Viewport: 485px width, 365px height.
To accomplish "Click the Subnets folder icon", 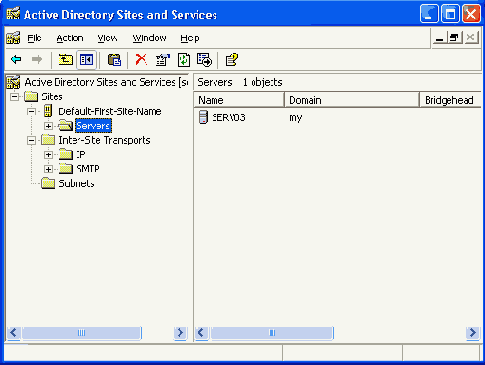I will [48, 183].
